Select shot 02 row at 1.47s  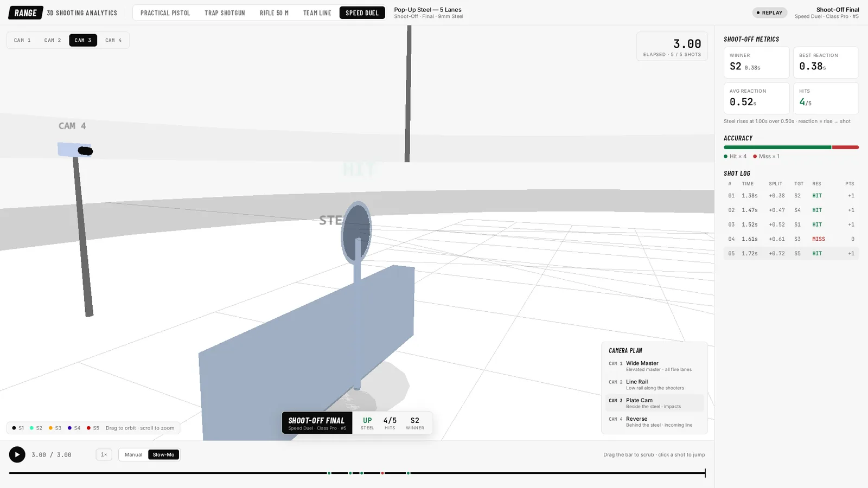pyautogui.click(x=791, y=210)
